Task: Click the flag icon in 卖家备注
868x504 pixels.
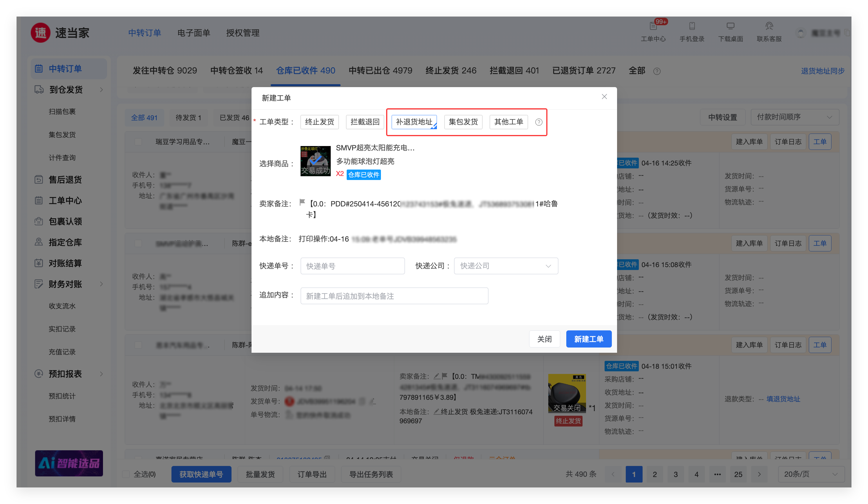Action: [x=302, y=202]
